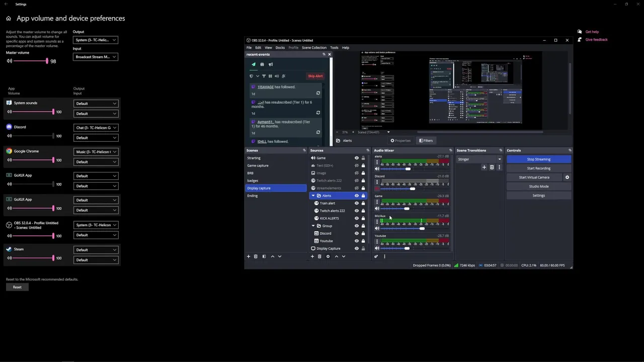Lock the Display Capture source

[363, 248]
